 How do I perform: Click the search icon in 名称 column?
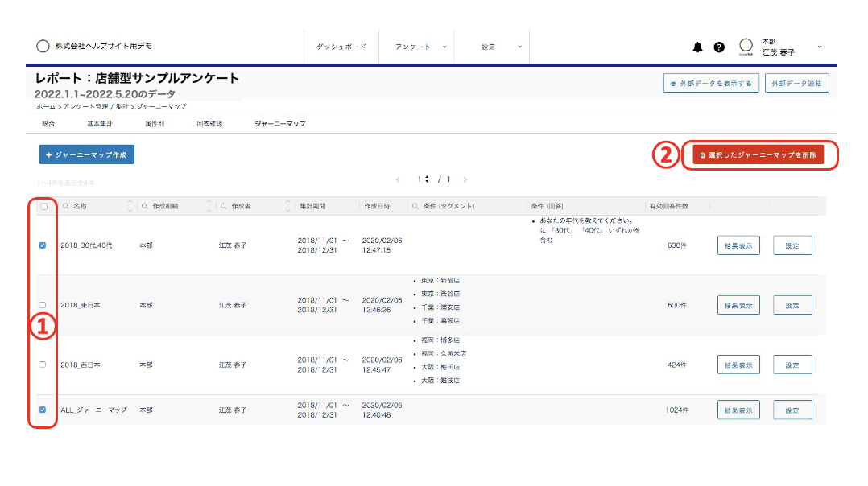pos(66,206)
